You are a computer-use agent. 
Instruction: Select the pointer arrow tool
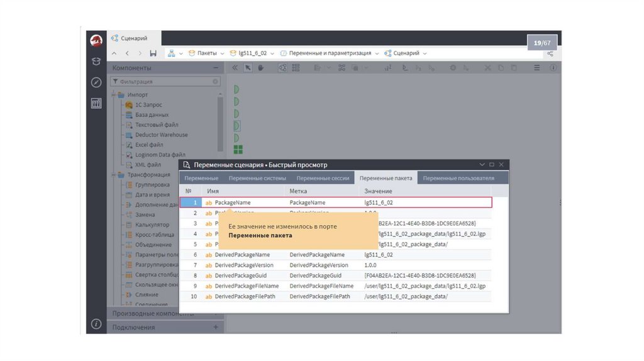(248, 68)
